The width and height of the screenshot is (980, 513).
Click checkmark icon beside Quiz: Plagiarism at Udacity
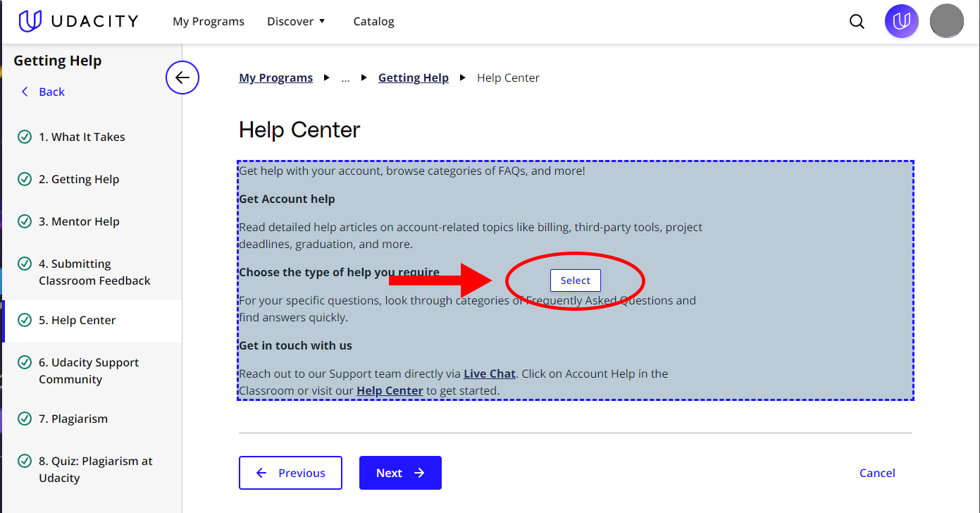point(25,461)
